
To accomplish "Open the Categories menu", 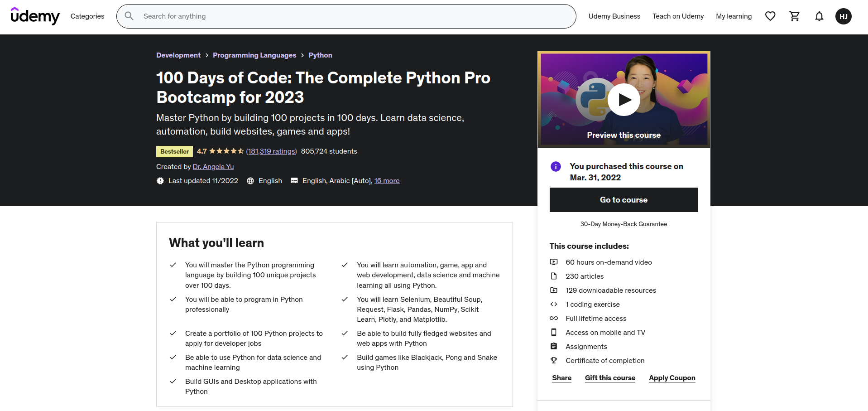I will (x=87, y=16).
